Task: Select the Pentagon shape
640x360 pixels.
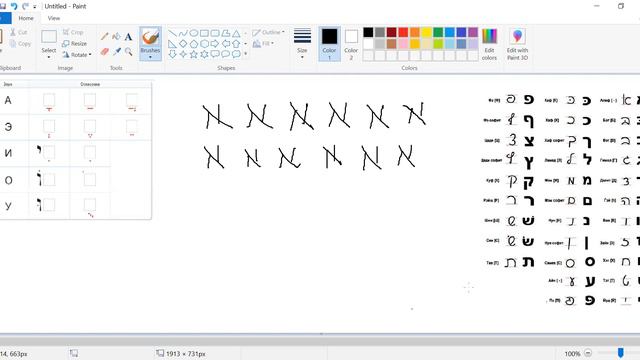Action: (193, 44)
